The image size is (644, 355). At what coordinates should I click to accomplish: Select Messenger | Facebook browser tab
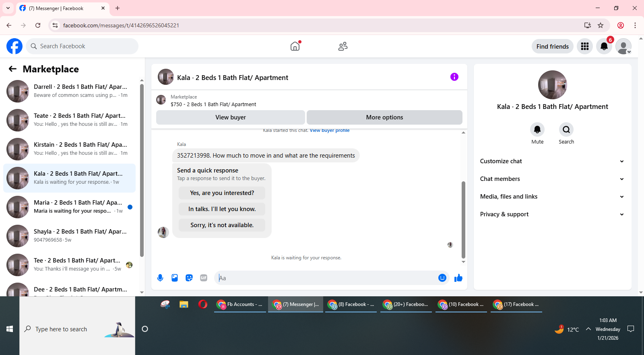[x=62, y=8]
